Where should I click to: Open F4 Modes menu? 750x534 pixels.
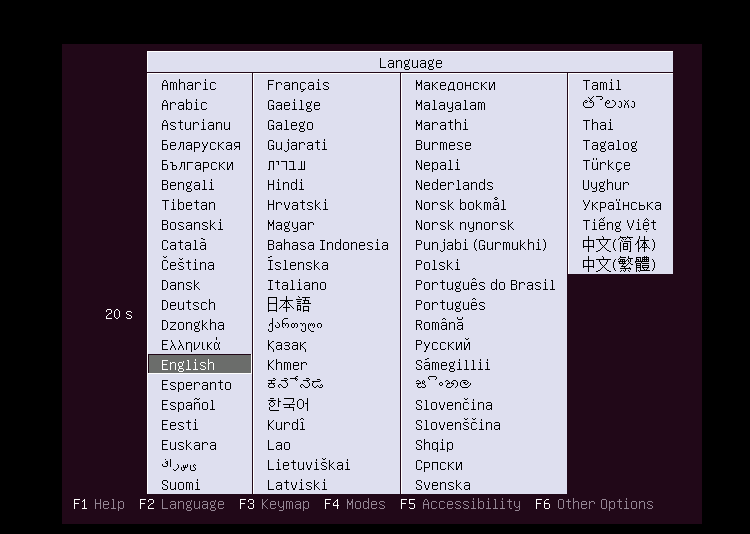[x=354, y=504]
